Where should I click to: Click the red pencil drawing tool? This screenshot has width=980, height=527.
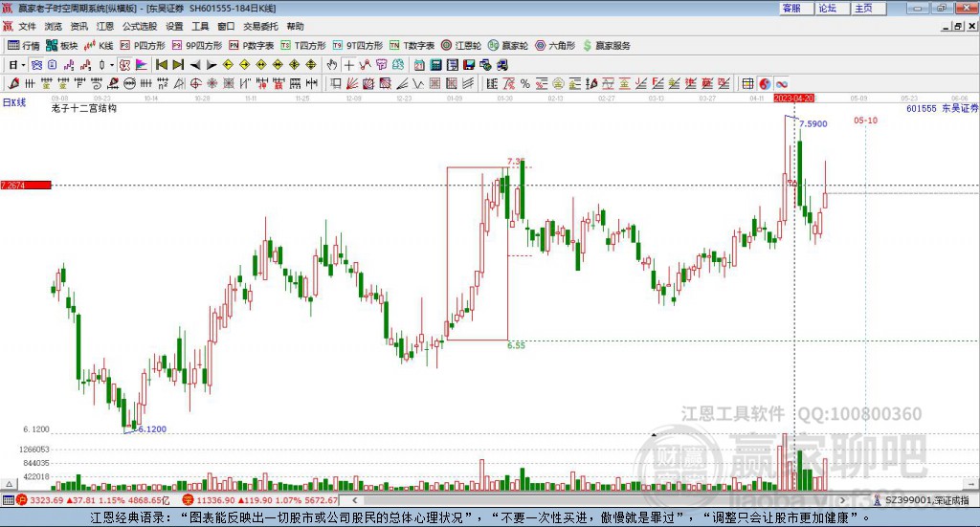pos(13,83)
